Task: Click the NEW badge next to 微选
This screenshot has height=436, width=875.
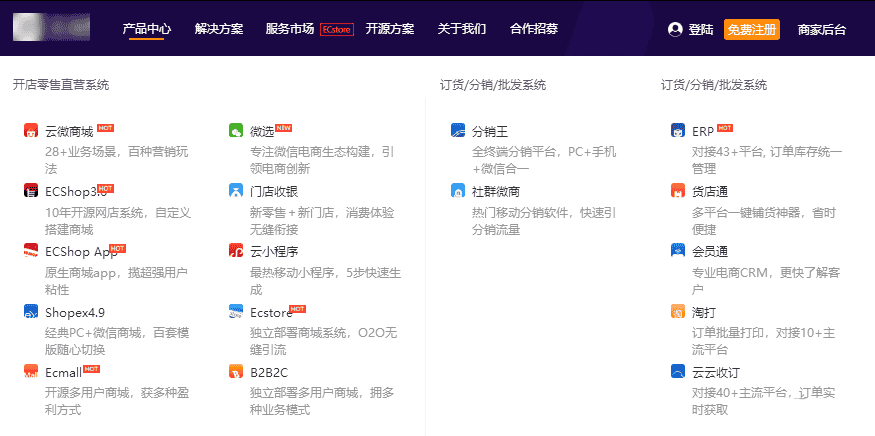Action: click(x=283, y=128)
